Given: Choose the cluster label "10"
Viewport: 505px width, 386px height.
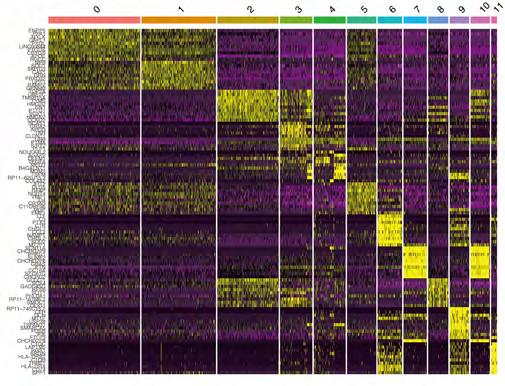Looking at the screenshot, I should click(x=484, y=7).
